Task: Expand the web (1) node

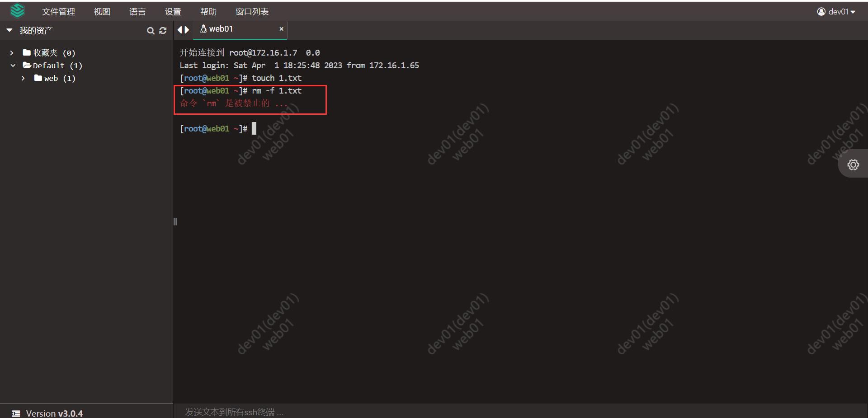Action: pos(23,78)
